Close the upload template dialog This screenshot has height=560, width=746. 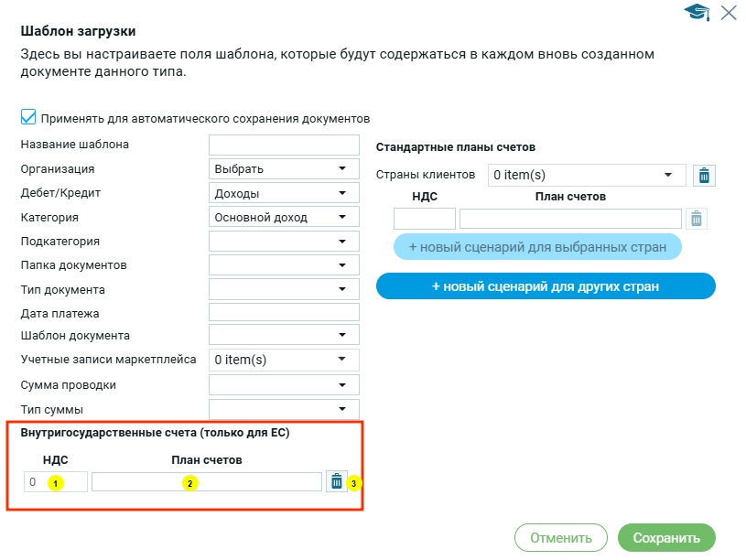point(729,12)
